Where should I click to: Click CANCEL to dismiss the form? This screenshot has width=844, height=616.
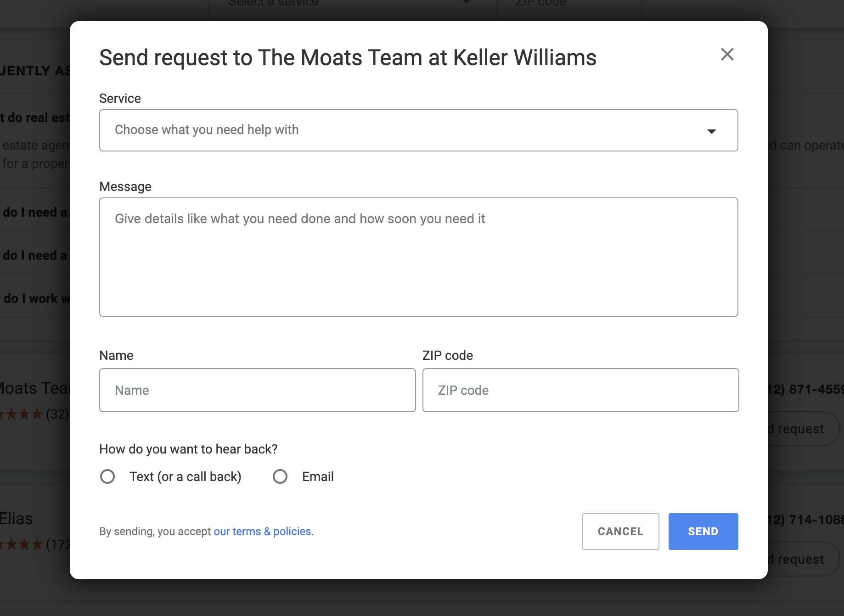point(620,532)
